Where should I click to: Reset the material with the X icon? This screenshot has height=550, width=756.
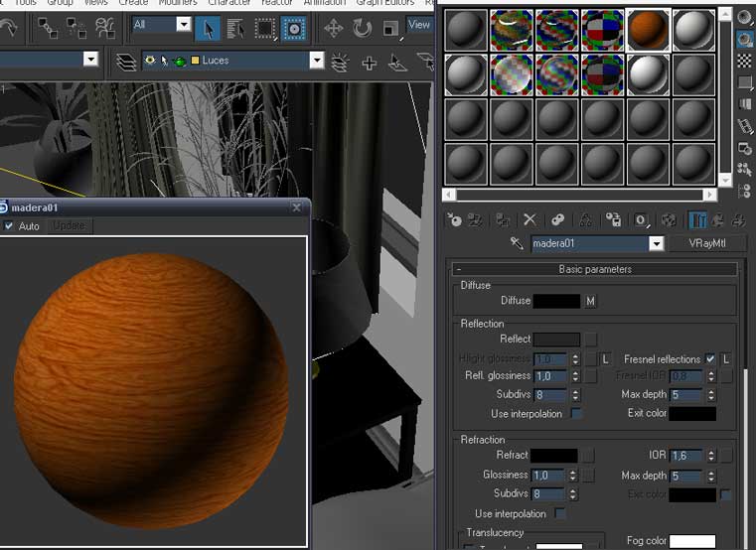click(529, 220)
